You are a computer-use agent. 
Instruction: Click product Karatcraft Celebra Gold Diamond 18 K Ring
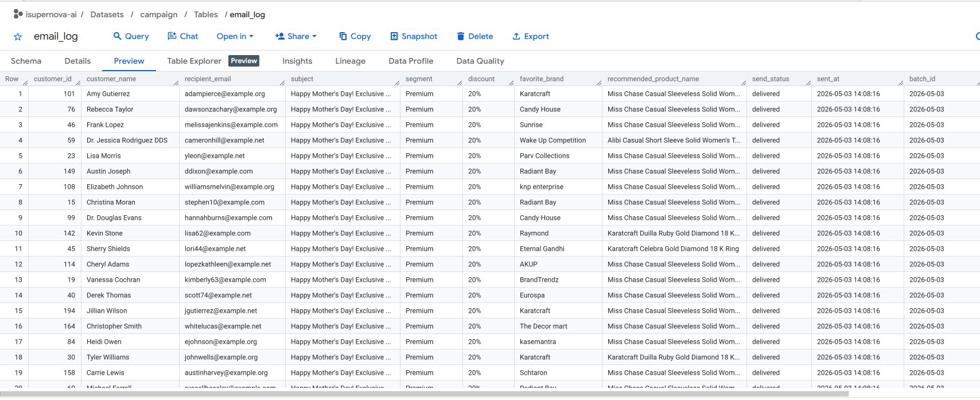[x=673, y=248]
